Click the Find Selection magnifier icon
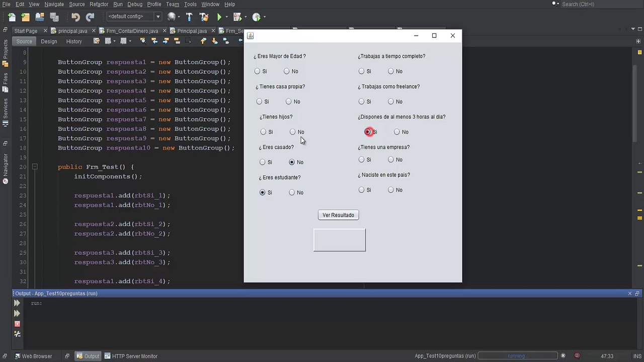The width and height of the screenshot is (644, 362). click(x=143, y=41)
